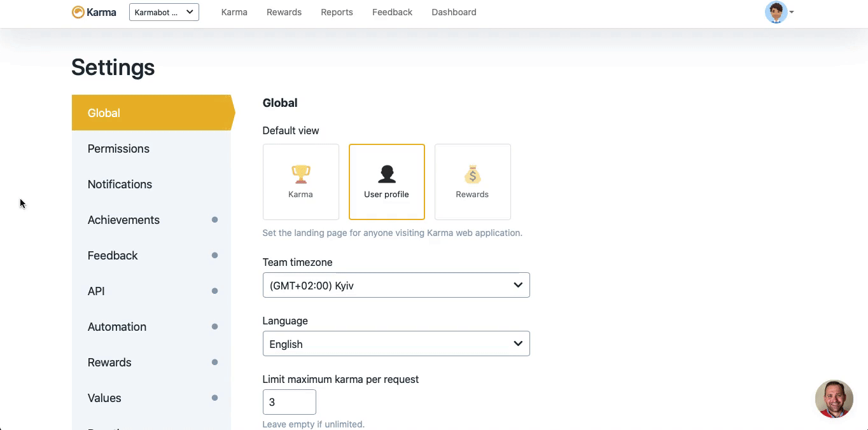Click the dot indicator beside API
Viewport: 868px width, 430px height.
(214, 291)
